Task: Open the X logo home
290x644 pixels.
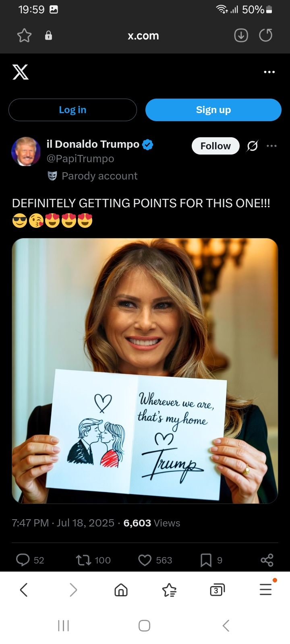Action: pos(21,72)
